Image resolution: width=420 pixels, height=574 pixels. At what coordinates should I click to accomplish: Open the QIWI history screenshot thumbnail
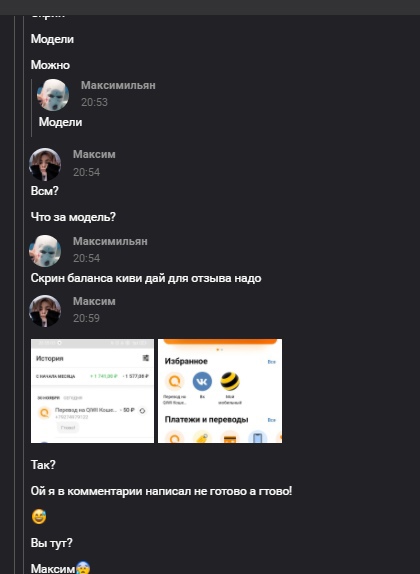point(92,391)
